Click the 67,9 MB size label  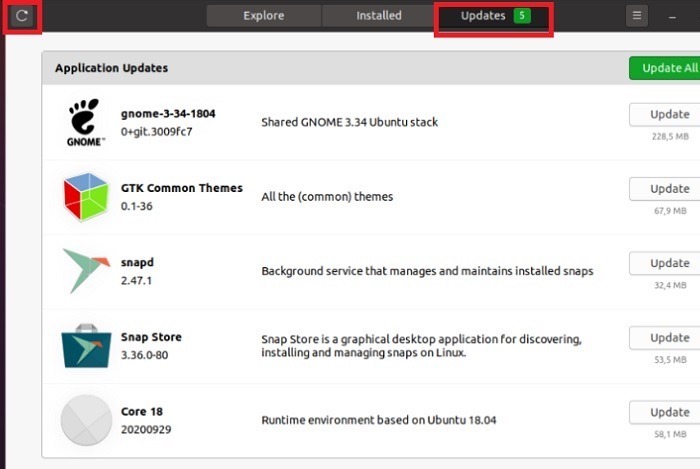click(x=670, y=211)
